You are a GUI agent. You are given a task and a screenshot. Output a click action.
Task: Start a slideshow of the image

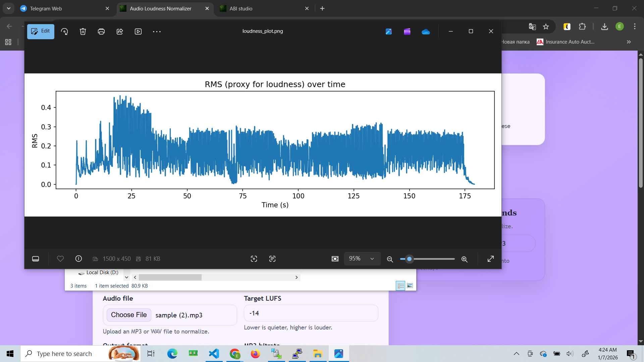coord(138,31)
